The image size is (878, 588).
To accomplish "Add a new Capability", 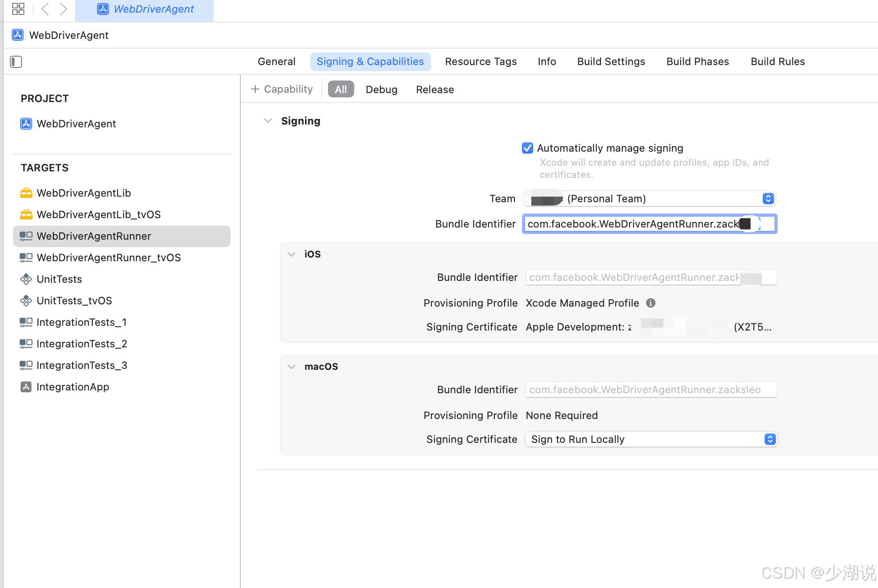I will tap(282, 89).
